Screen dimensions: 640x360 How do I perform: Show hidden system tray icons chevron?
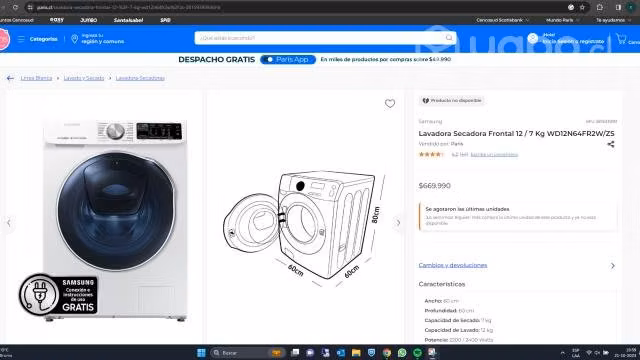pos(563,353)
